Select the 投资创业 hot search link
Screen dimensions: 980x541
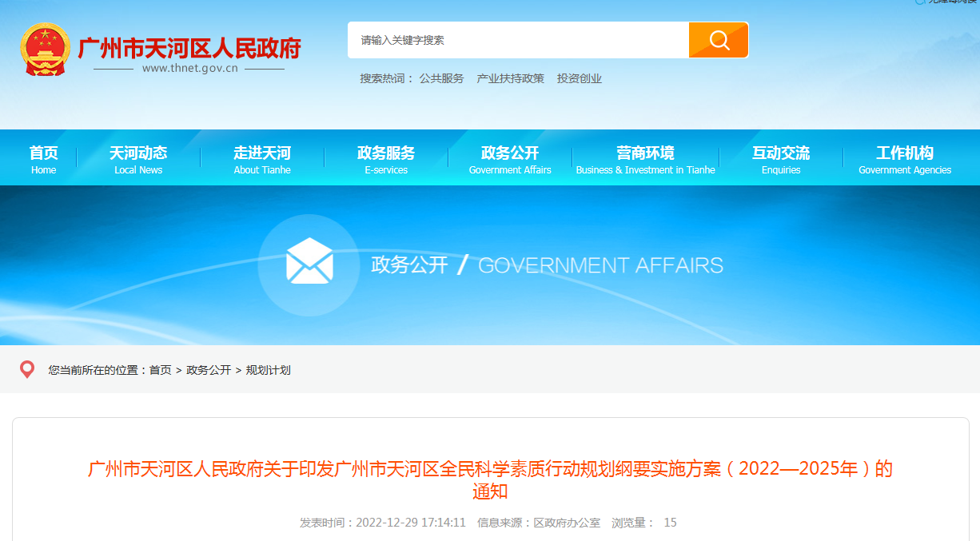click(580, 78)
